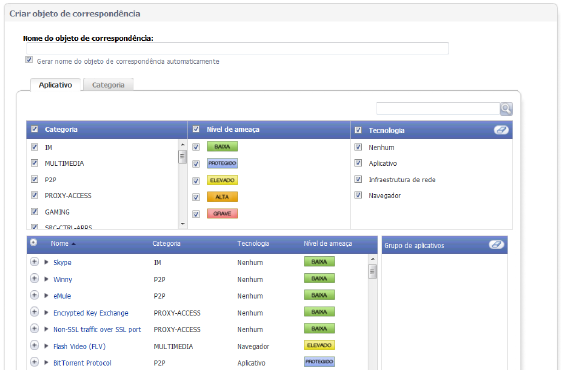This screenshot has width=576, height=378.
Task: Sort by the Nome column header
Action: 60,244
